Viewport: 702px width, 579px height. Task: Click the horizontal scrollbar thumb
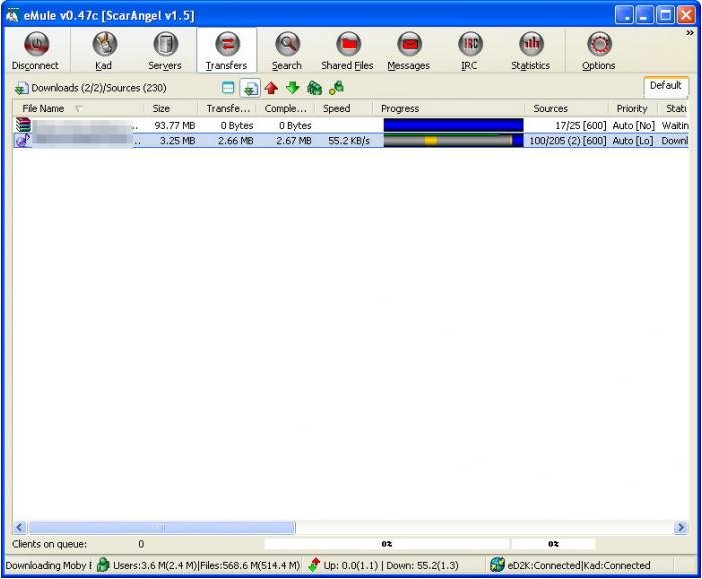(x=162, y=528)
